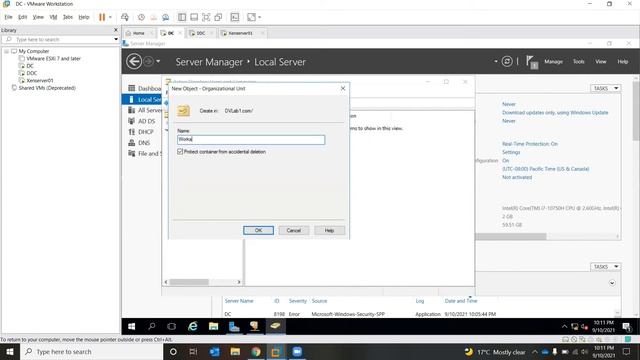Expand the events section chevron
This screenshot has width=640, height=360.
tap(612, 282)
